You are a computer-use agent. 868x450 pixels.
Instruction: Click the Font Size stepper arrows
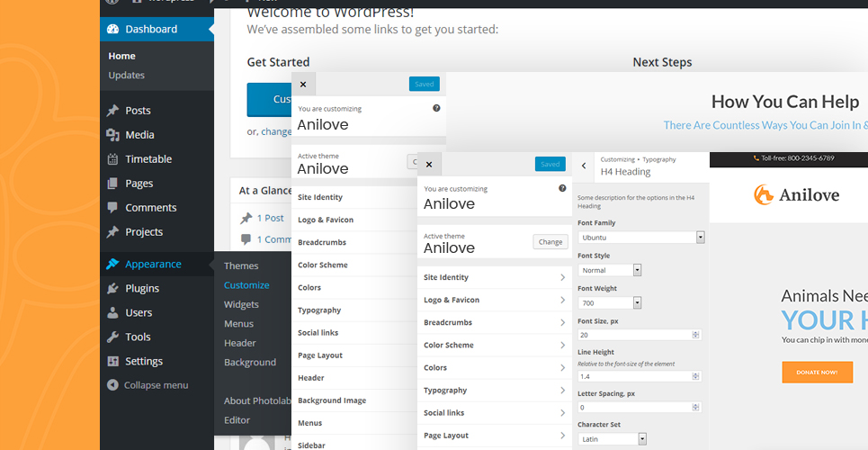pos(696,335)
